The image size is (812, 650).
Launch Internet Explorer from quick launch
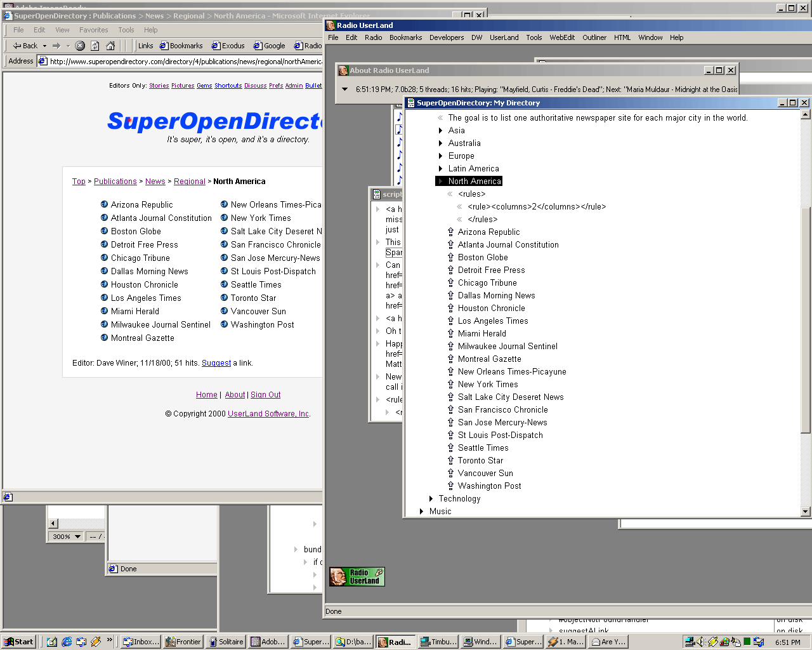67,642
